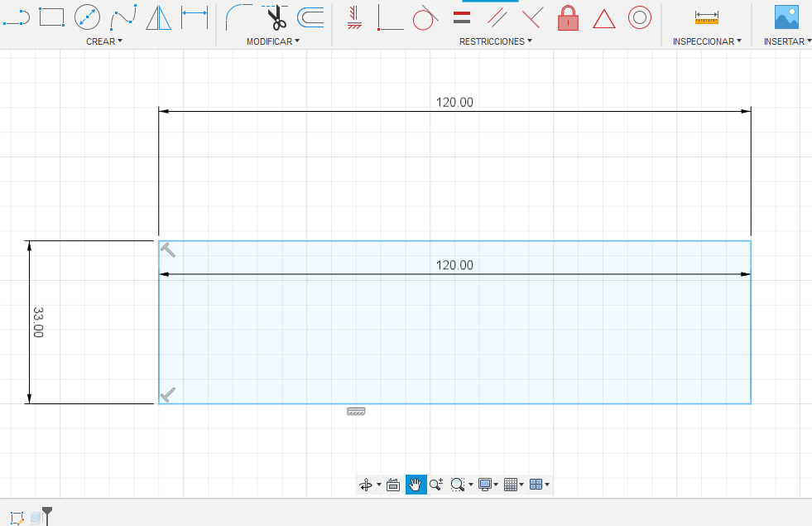
Task: Select the 33.00 vertical dimension value
Action: [x=38, y=322]
